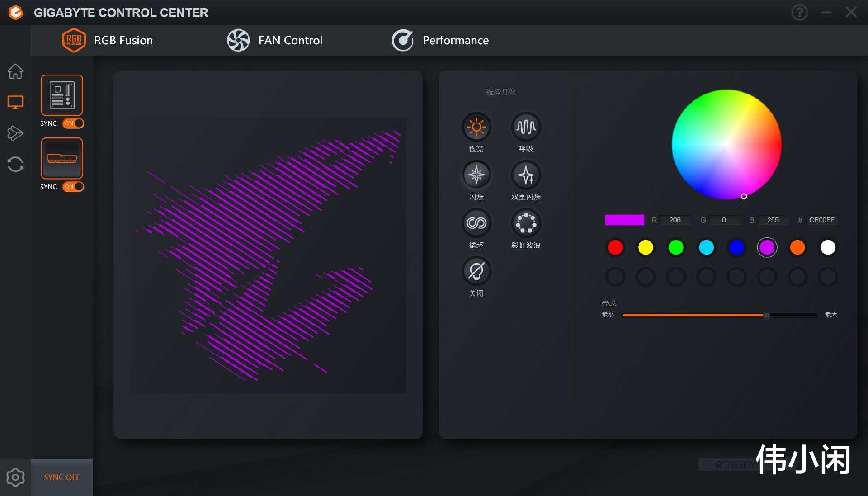Image resolution: width=868 pixels, height=496 pixels.
Task: Pick the red color swatch
Action: point(615,247)
